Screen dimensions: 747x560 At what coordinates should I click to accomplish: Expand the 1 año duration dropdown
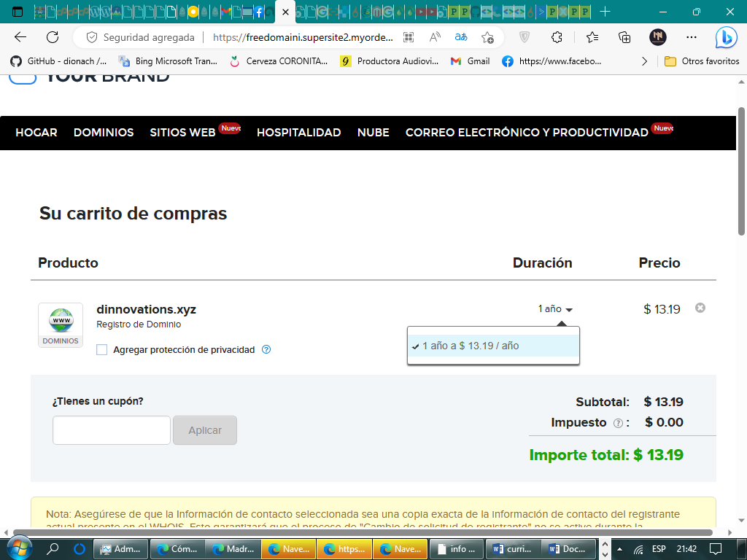point(555,309)
